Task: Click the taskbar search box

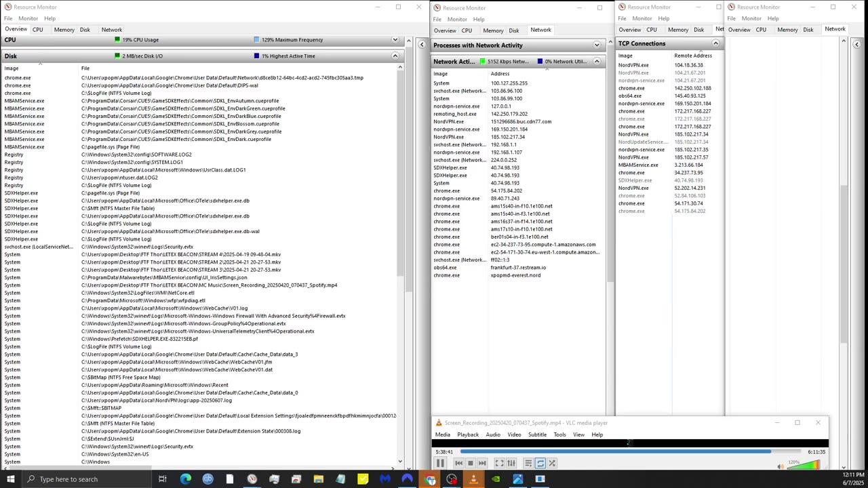Action: pos(86,479)
